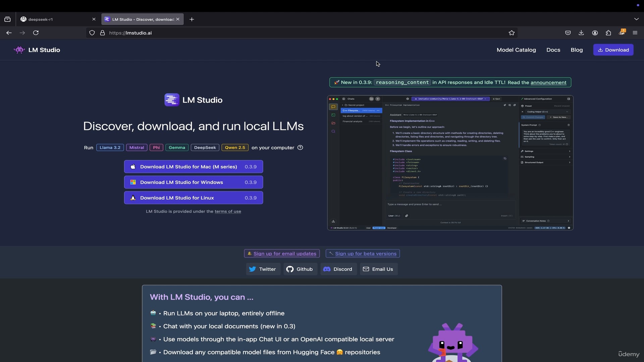The width and height of the screenshot is (644, 362).
Task: Click the Apple icon on Mac download
Action: tap(133, 167)
